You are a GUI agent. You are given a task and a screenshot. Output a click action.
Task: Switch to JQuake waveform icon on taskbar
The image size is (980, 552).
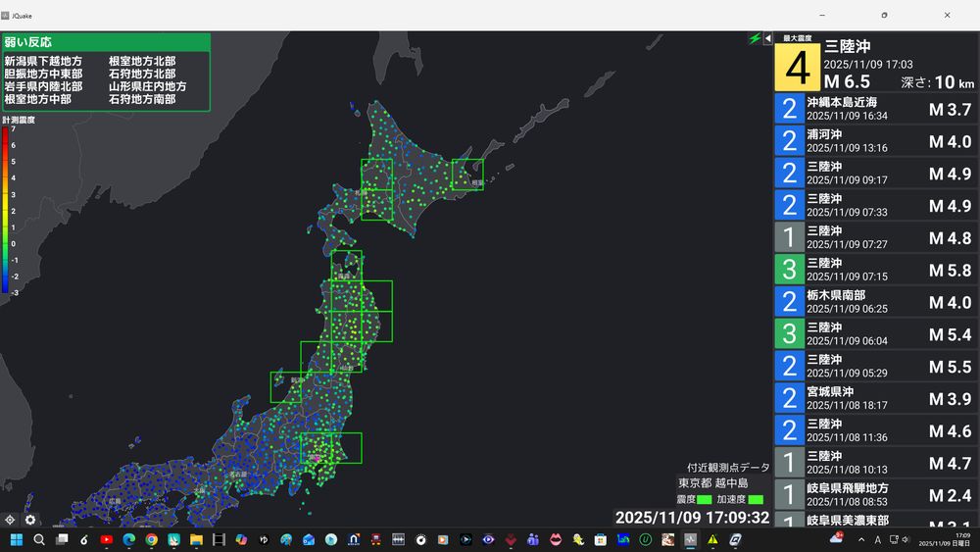[x=690, y=539]
